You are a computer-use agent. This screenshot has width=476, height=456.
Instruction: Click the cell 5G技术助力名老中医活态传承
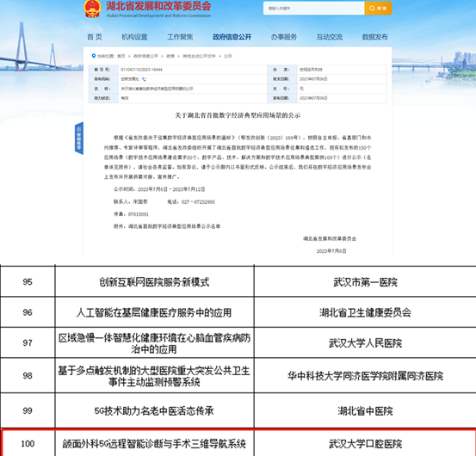tap(154, 410)
